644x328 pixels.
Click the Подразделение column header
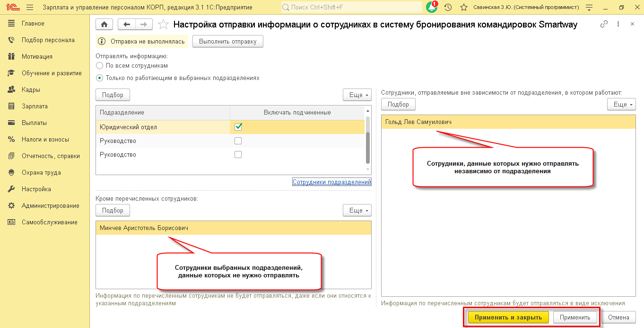(163, 113)
